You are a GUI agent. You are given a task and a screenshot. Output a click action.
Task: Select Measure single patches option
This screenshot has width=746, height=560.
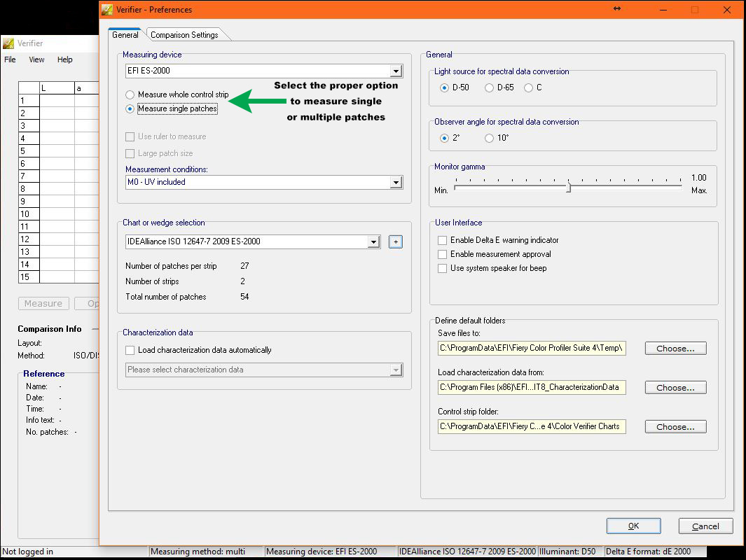click(x=130, y=109)
